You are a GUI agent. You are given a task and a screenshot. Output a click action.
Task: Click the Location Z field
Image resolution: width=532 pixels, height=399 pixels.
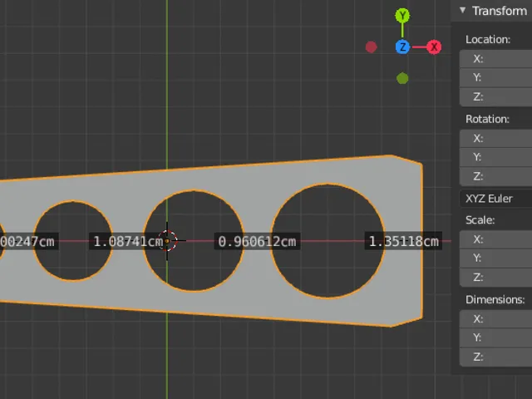[495, 96]
